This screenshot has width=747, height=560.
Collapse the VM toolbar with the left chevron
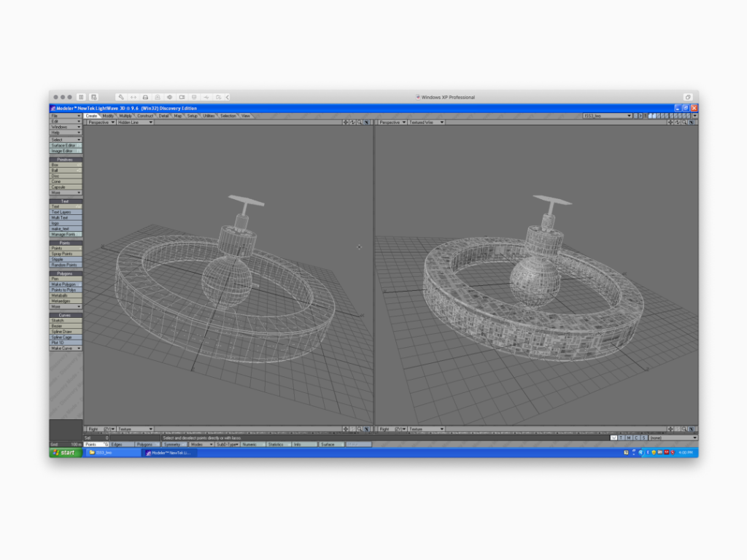[228, 97]
